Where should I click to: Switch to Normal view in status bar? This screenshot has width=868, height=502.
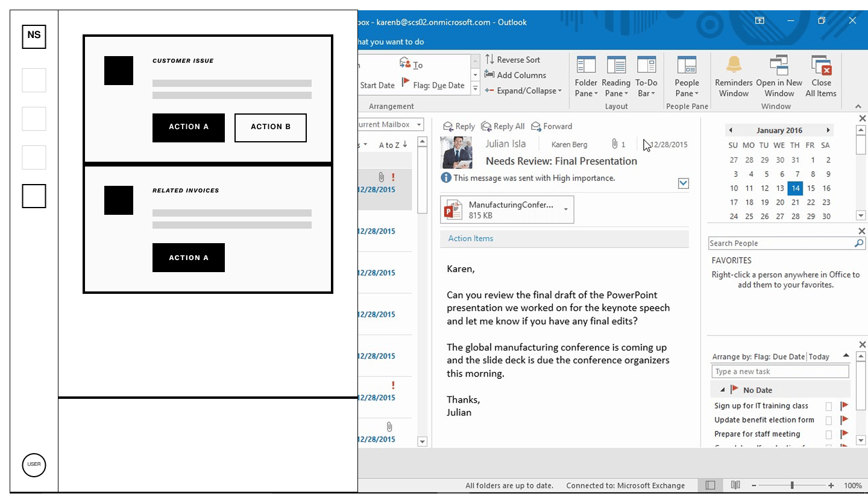[x=711, y=485]
